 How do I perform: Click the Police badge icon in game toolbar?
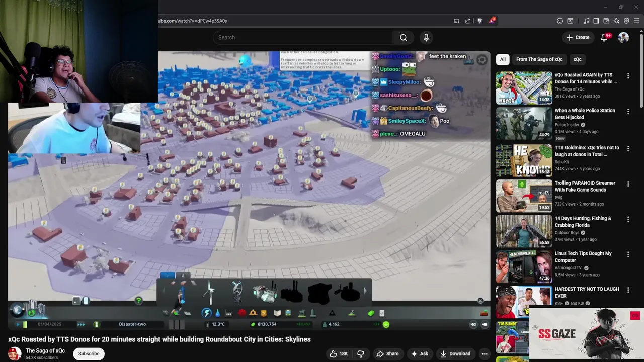pos(264,313)
